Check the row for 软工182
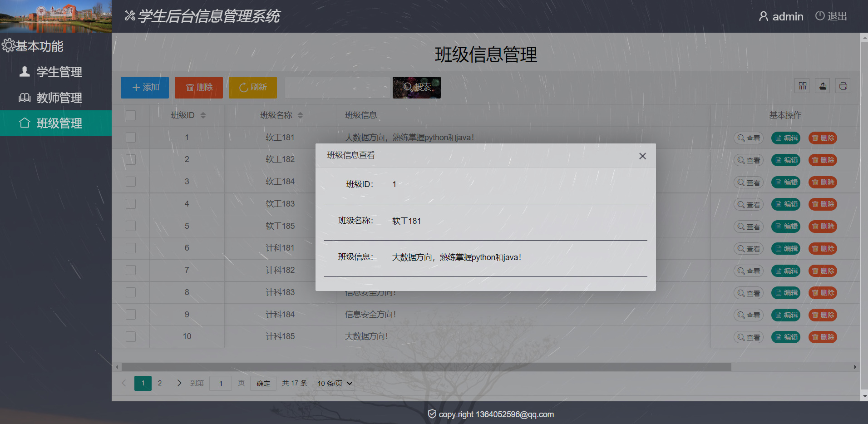 pyautogui.click(x=131, y=159)
